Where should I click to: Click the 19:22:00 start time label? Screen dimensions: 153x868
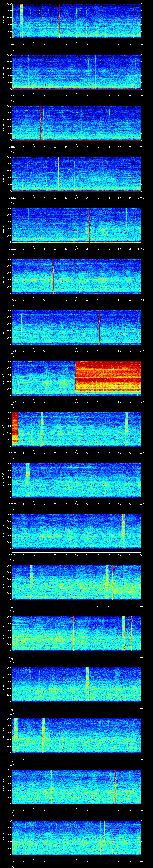point(12,351)
